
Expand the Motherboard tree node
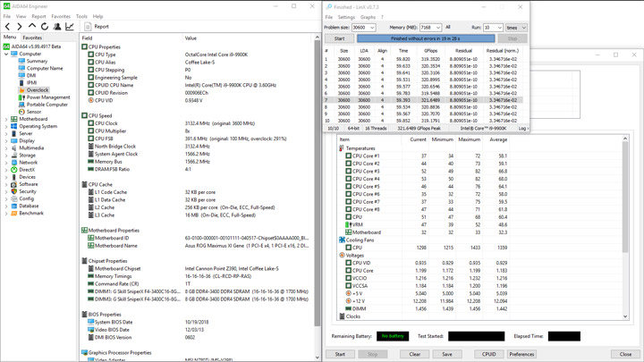click(x=6, y=119)
